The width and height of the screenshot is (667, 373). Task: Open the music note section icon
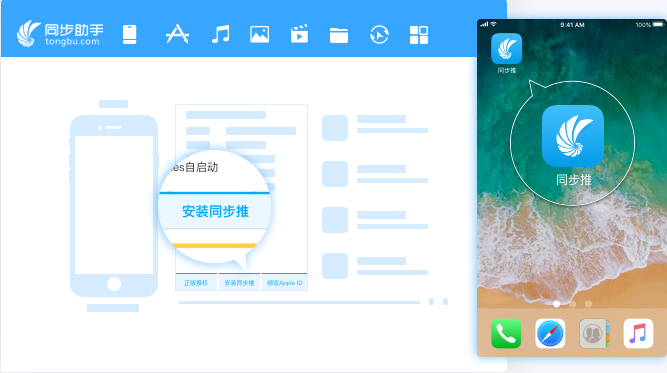point(221,34)
